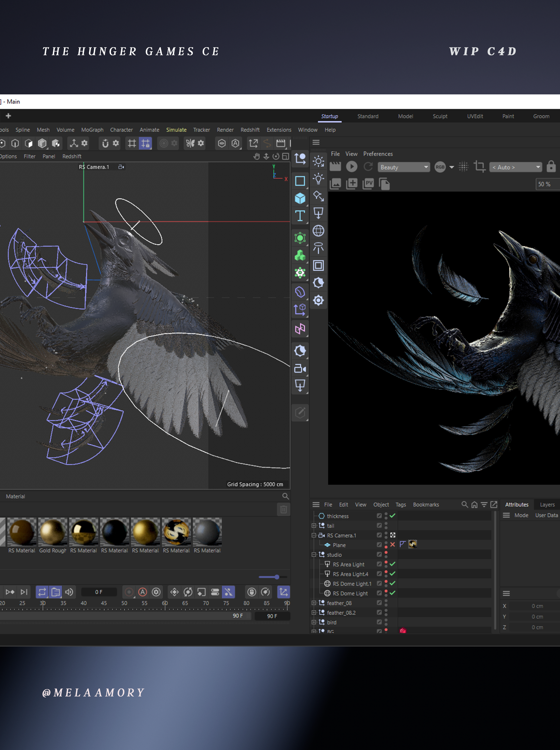Open Tags in the Object Manager
This screenshot has height=750, width=560.
point(401,505)
